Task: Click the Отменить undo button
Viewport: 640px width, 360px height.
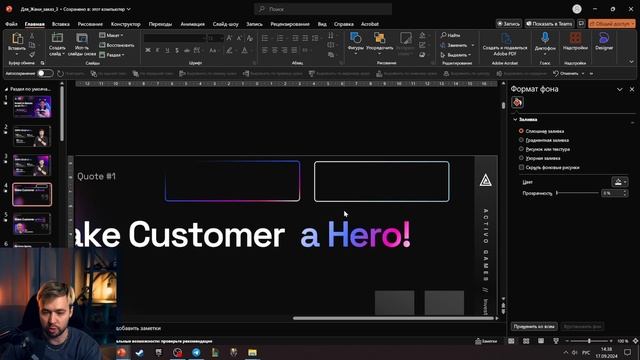Action: tap(566, 73)
